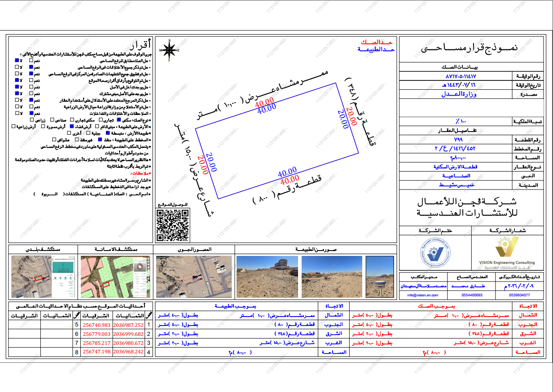553x392 pixels.
Task: Click the info@vision.en.com email link
Action: pos(422,295)
